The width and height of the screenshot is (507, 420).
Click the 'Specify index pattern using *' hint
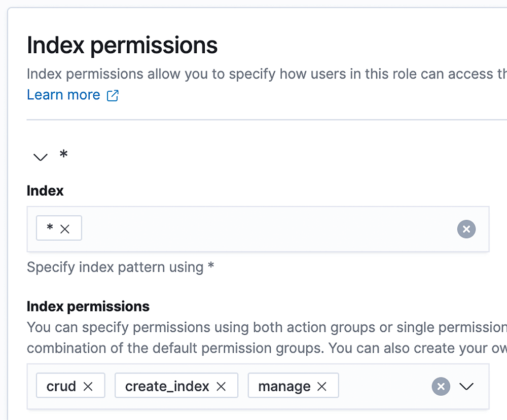click(120, 267)
